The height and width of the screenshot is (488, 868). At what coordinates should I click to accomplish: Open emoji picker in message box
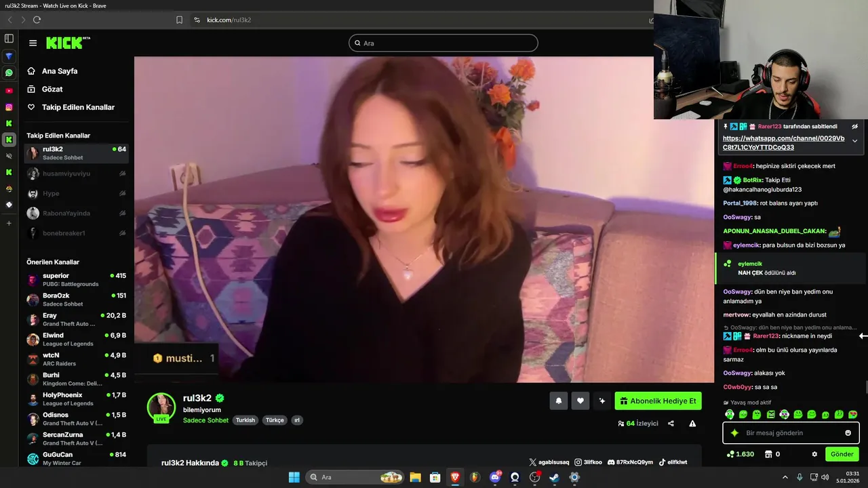point(848,433)
